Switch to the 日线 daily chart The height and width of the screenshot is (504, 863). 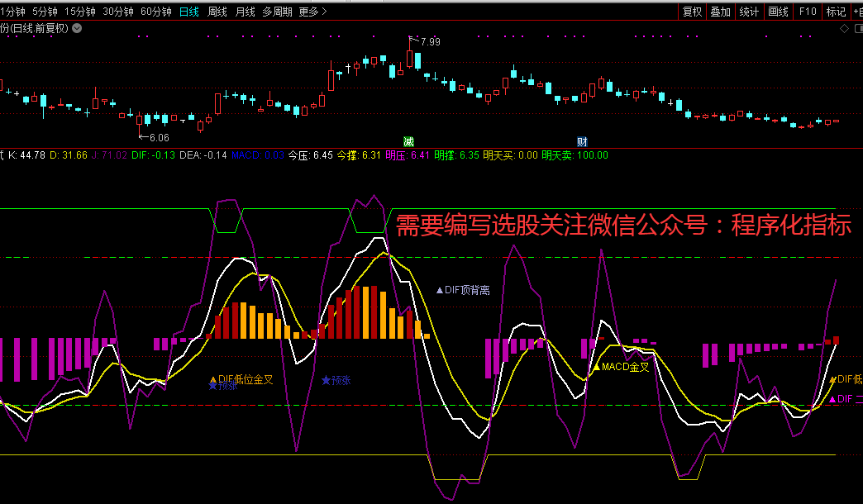tap(189, 12)
